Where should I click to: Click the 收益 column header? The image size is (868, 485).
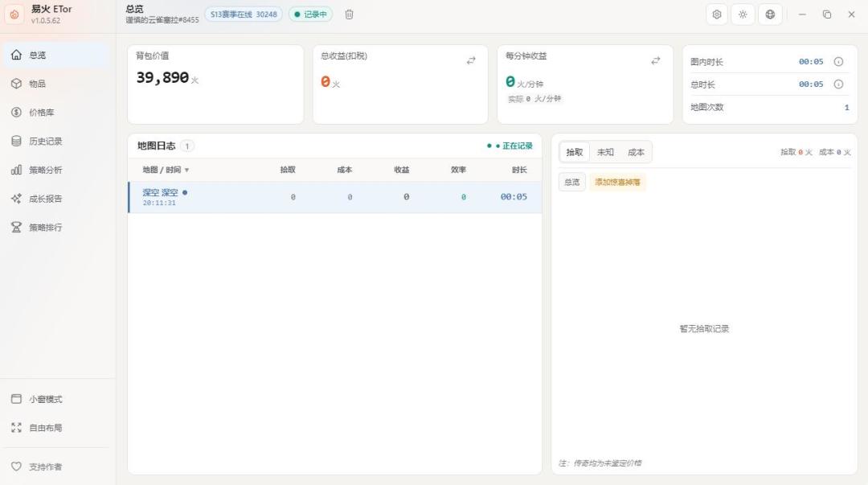click(x=401, y=170)
